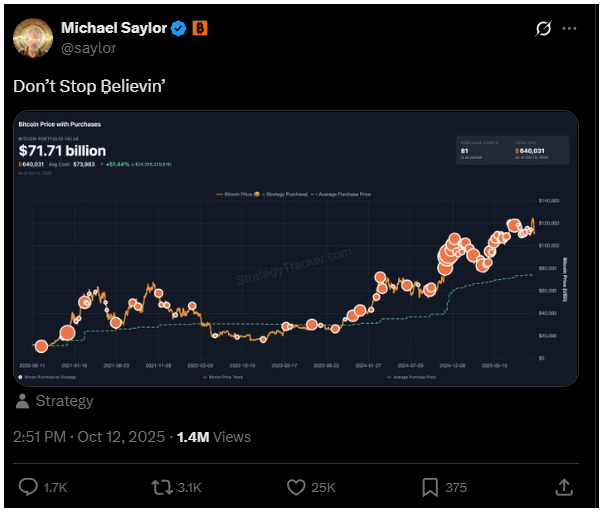Click the tagged person icon beside Strategy
603x512 pixels.
click(x=22, y=401)
